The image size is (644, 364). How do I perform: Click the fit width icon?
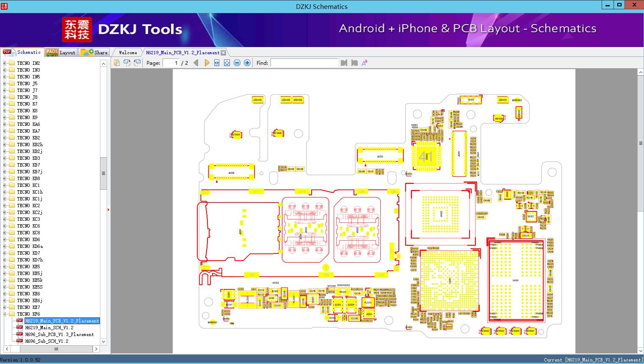click(x=217, y=63)
